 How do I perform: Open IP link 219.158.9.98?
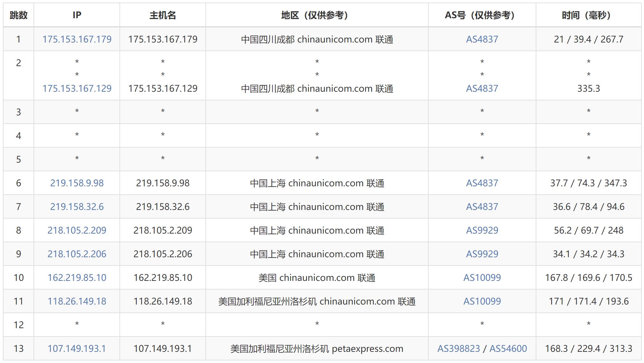pos(77,183)
